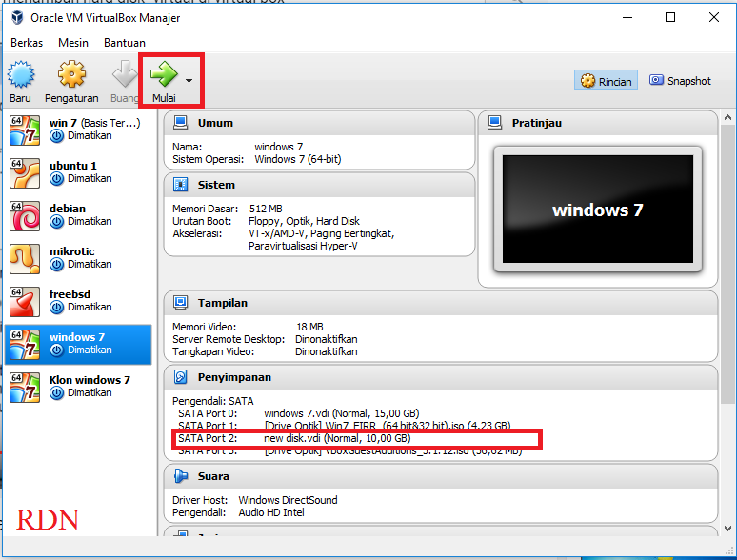Open the Umum section header link
737x560 pixels.
coord(215,123)
